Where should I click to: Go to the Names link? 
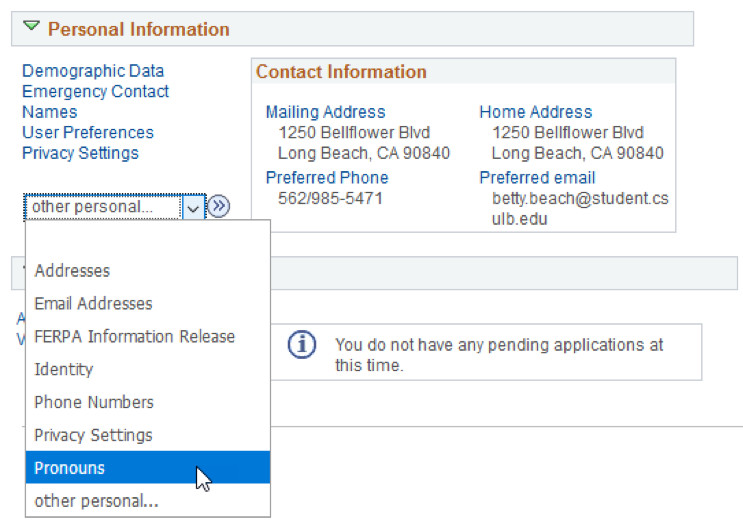pos(49,112)
